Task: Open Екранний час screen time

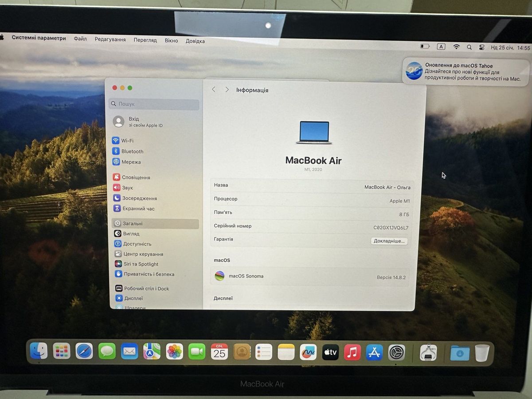Action: tap(138, 208)
